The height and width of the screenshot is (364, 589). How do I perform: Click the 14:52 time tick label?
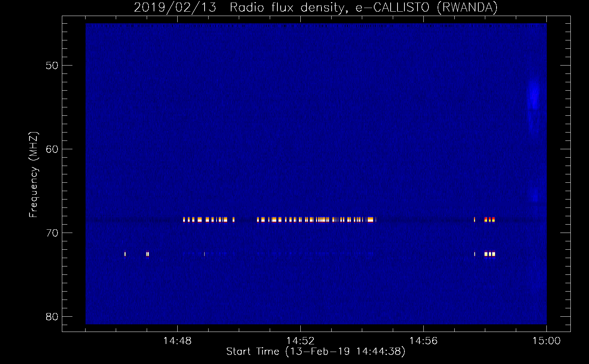(300, 341)
